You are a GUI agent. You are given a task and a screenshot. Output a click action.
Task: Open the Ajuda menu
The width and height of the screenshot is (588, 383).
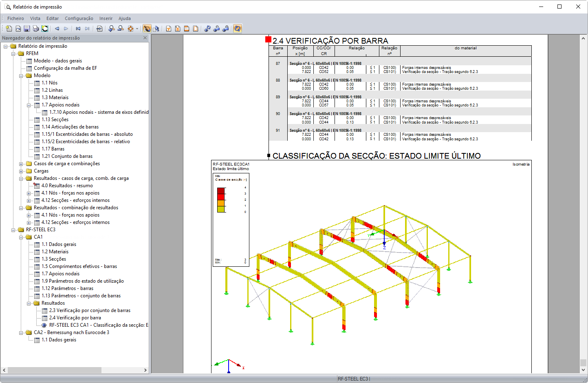(125, 18)
